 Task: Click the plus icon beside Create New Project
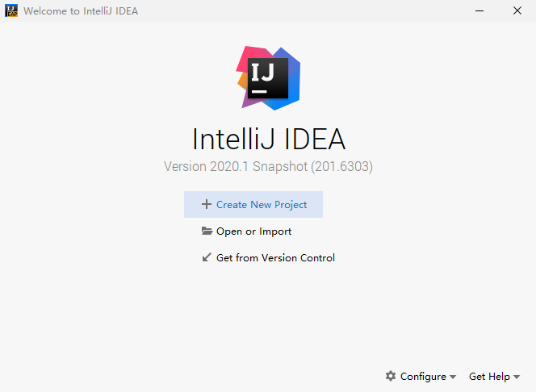click(x=207, y=205)
